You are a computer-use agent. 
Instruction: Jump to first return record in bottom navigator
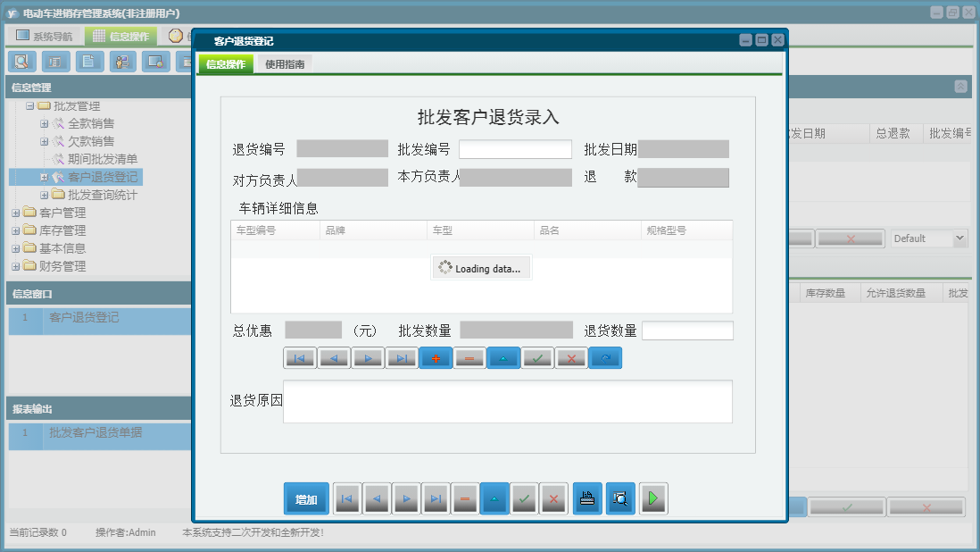tap(347, 499)
